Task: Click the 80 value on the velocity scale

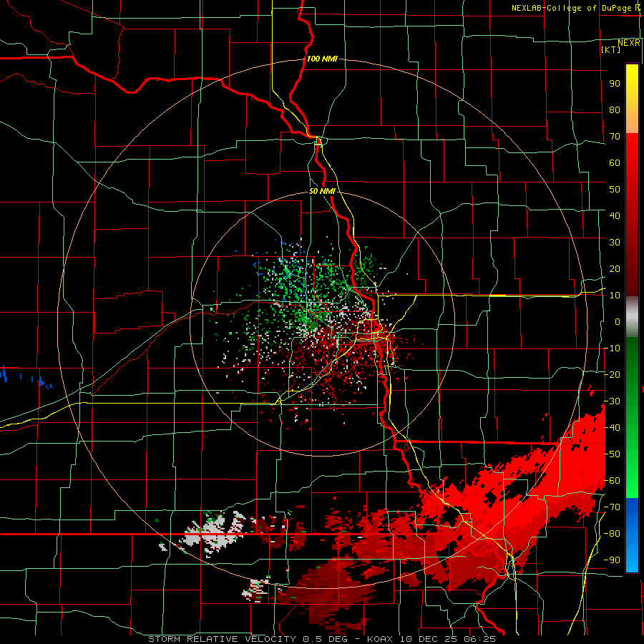Action: click(615, 110)
